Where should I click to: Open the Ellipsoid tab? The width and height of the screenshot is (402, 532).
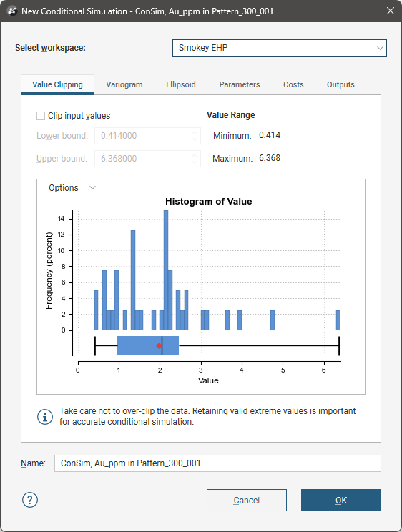[x=181, y=84]
